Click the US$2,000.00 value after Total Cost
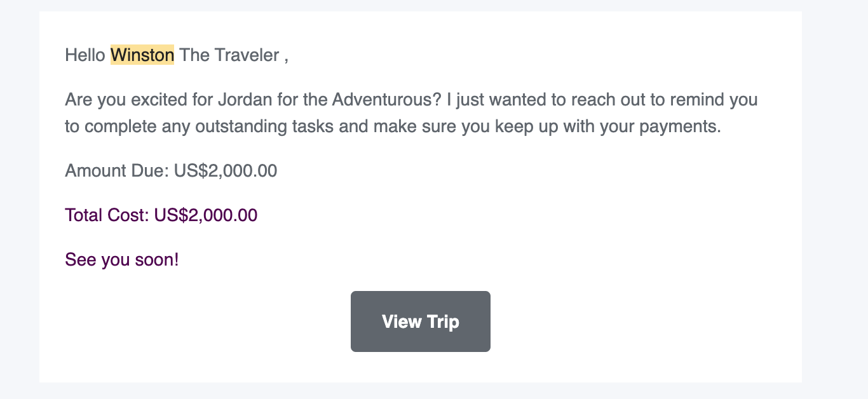 [x=206, y=215]
